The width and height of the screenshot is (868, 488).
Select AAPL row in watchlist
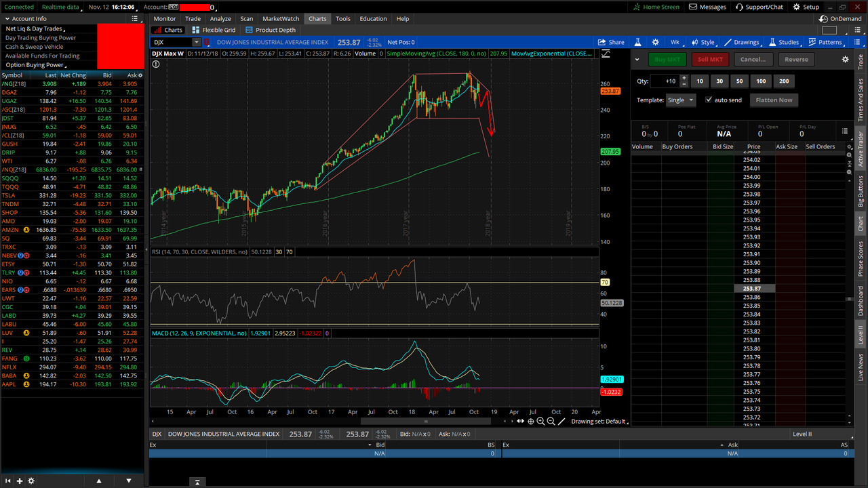point(72,384)
